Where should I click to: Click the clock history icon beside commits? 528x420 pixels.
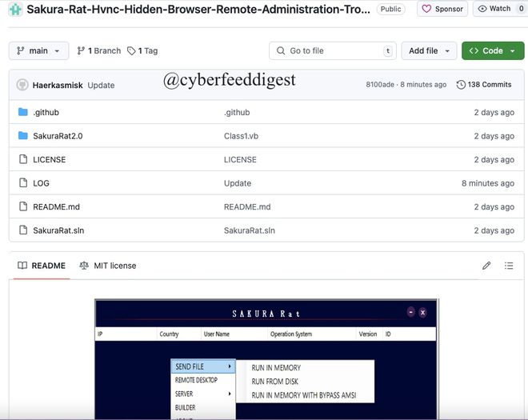461,85
